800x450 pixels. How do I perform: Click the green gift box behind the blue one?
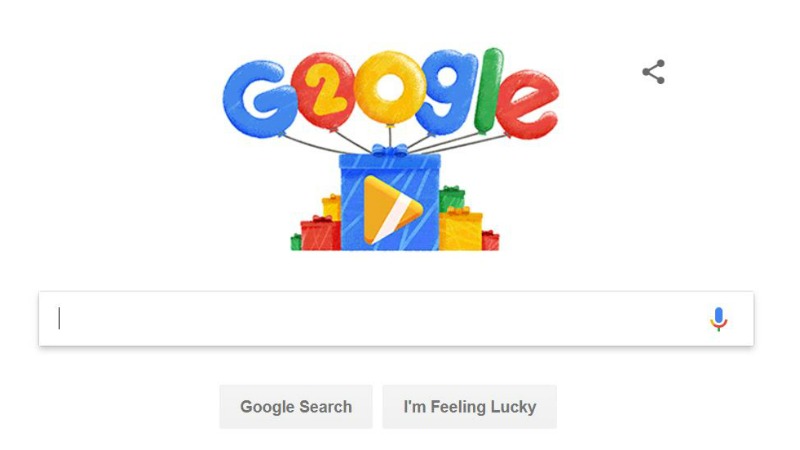click(x=452, y=198)
